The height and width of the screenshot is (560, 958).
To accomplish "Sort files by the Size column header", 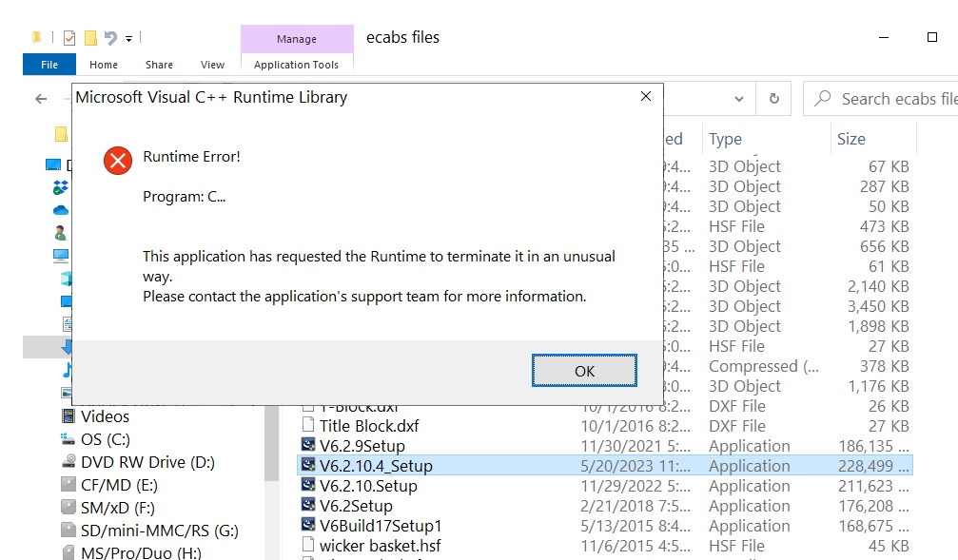I will pyautogui.click(x=851, y=139).
